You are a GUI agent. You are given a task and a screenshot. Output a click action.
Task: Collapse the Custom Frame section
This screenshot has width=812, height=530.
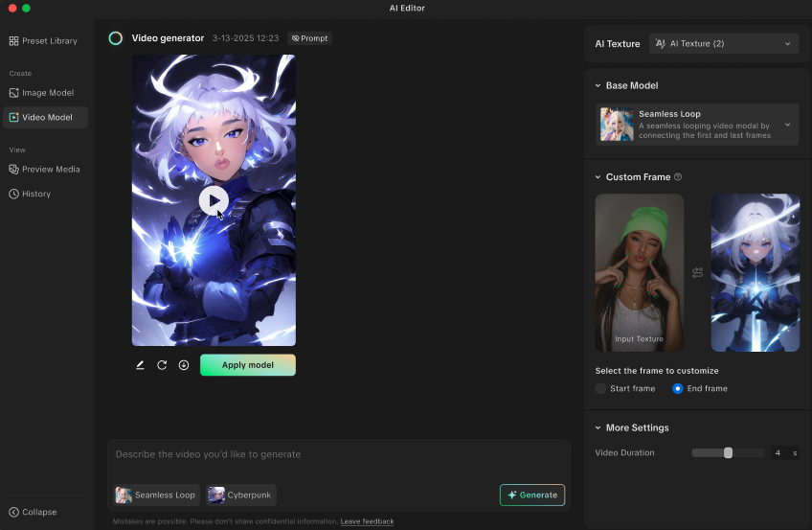(598, 177)
